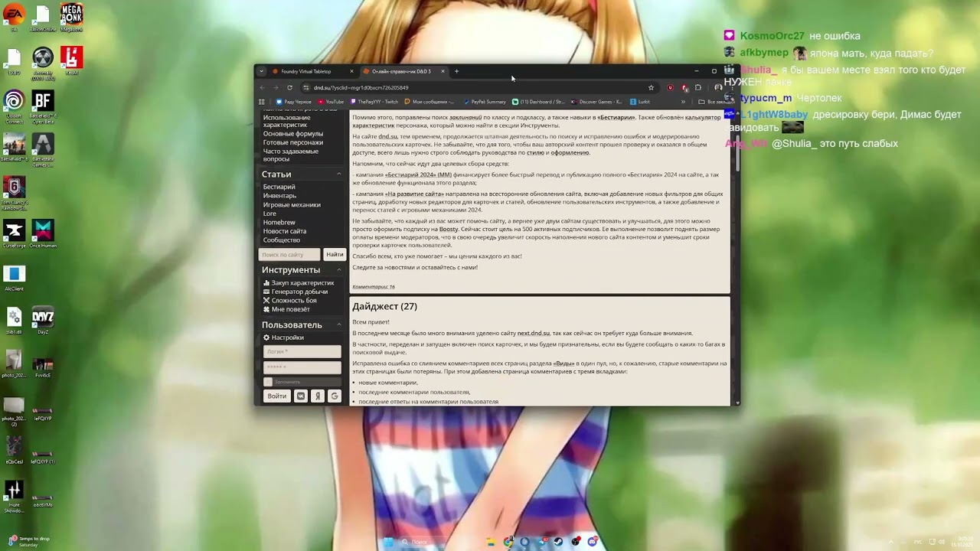Open Готовые персонажи in the sidebar
Viewport: 980px width, 551px height.
[x=293, y=142]
